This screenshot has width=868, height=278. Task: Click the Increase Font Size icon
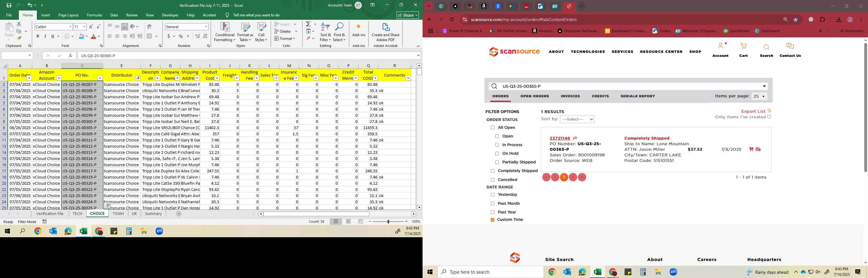click(91, 27)
